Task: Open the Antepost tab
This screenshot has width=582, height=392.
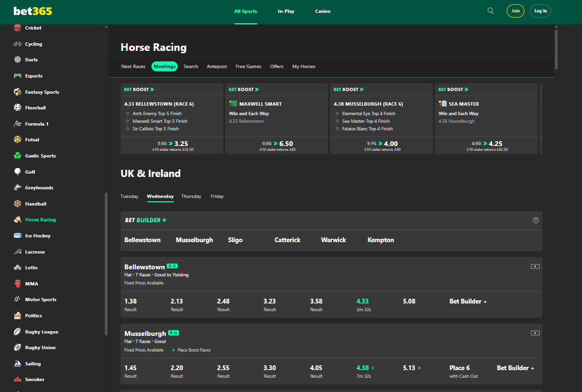Action: tap(217, 67)
